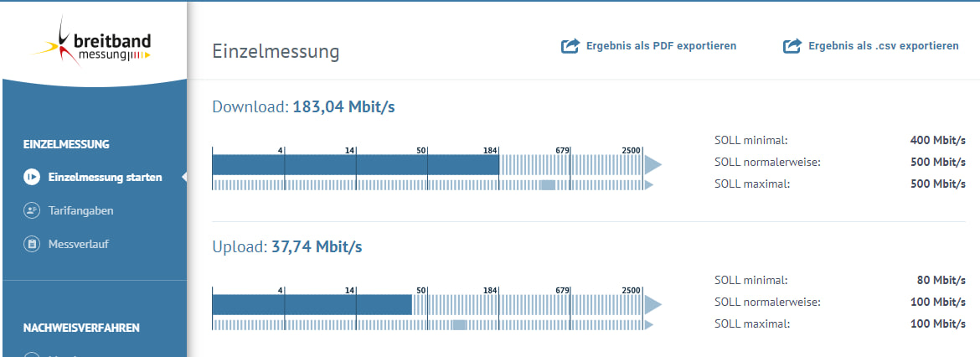
Task: Click the Download 183,04 Mbit/s result
Action: 304,107
